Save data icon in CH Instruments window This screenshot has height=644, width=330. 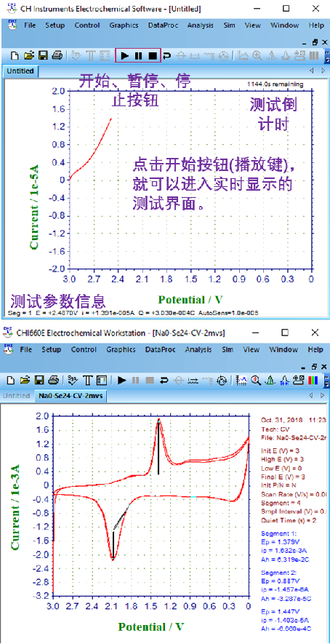coord(42,55)
